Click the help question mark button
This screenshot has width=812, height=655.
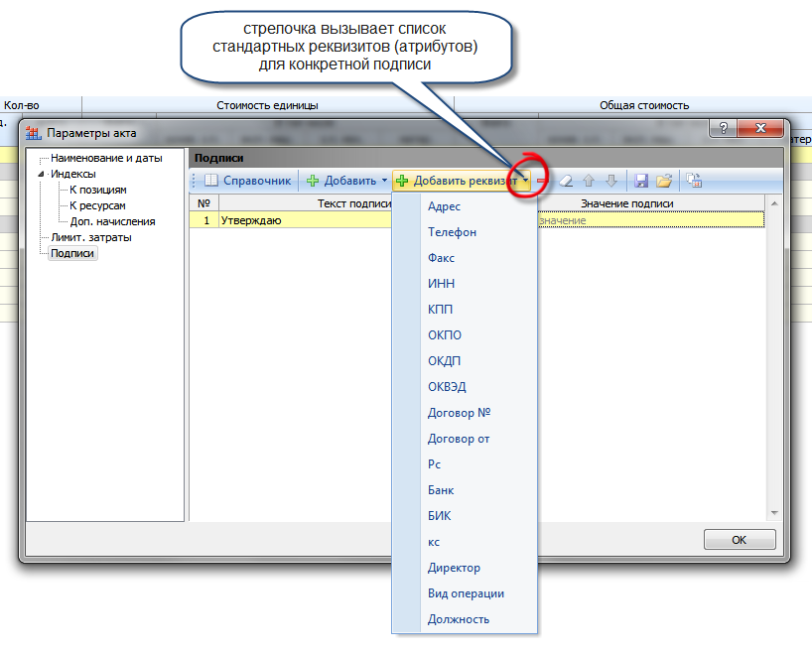(x=724, y=128)
